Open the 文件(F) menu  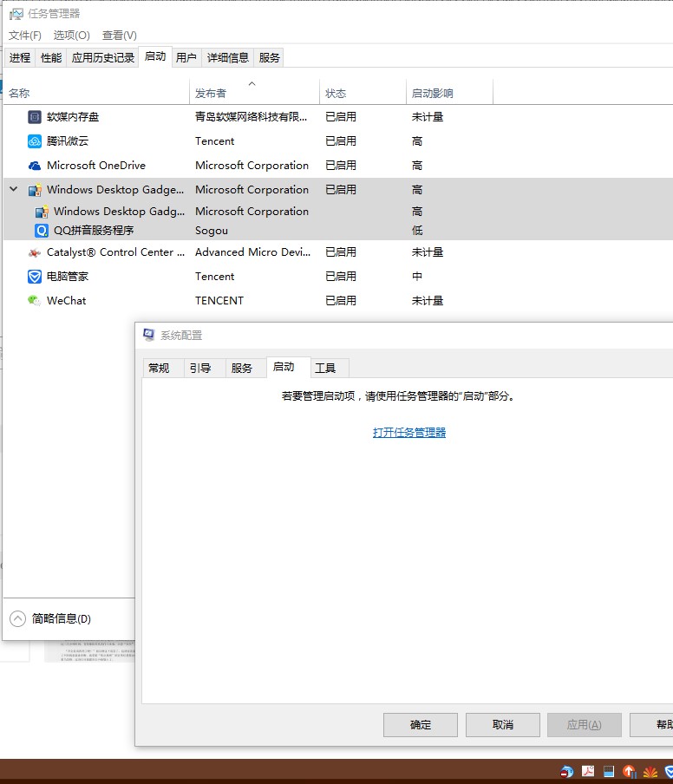[24, 36]
